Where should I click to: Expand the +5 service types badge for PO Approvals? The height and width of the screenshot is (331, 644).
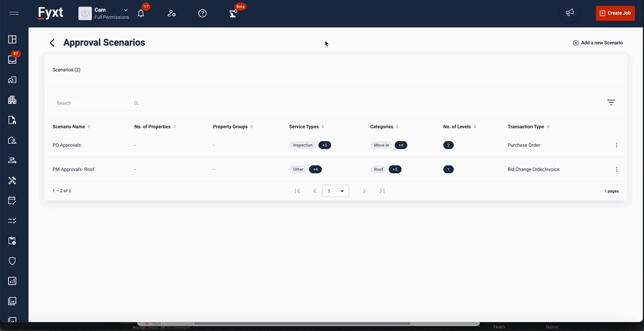coord(325,145)
